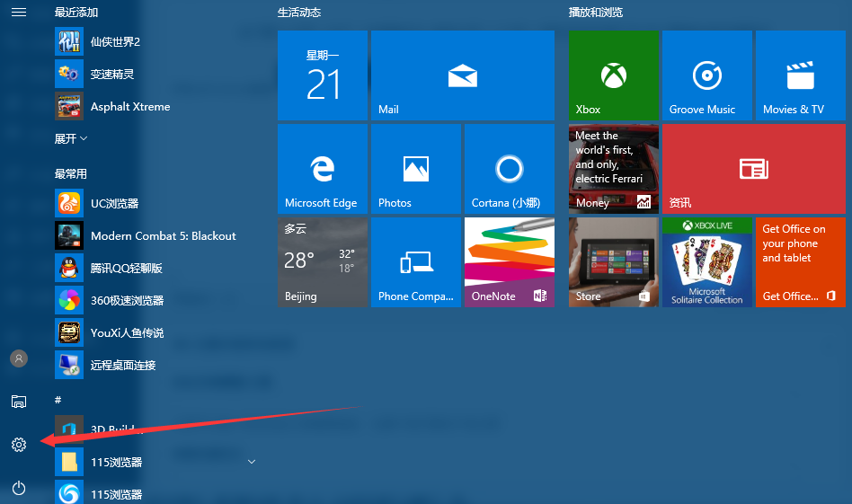852x504 pixels.
Task: Open Movies & TV tile
Action: click(x=801, y=75)
